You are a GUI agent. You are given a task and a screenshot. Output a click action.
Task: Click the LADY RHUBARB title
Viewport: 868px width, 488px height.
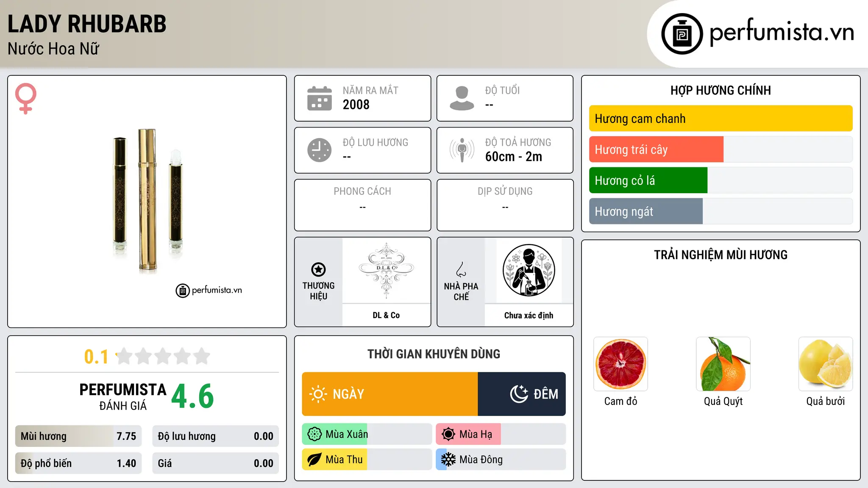coord(87,24)
